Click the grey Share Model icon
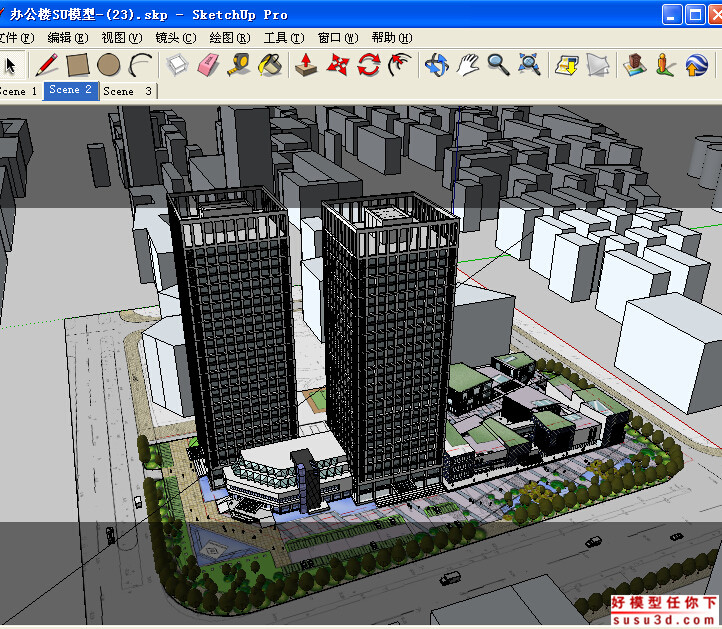This screenshot has height=629, width=722. (598, 65)
